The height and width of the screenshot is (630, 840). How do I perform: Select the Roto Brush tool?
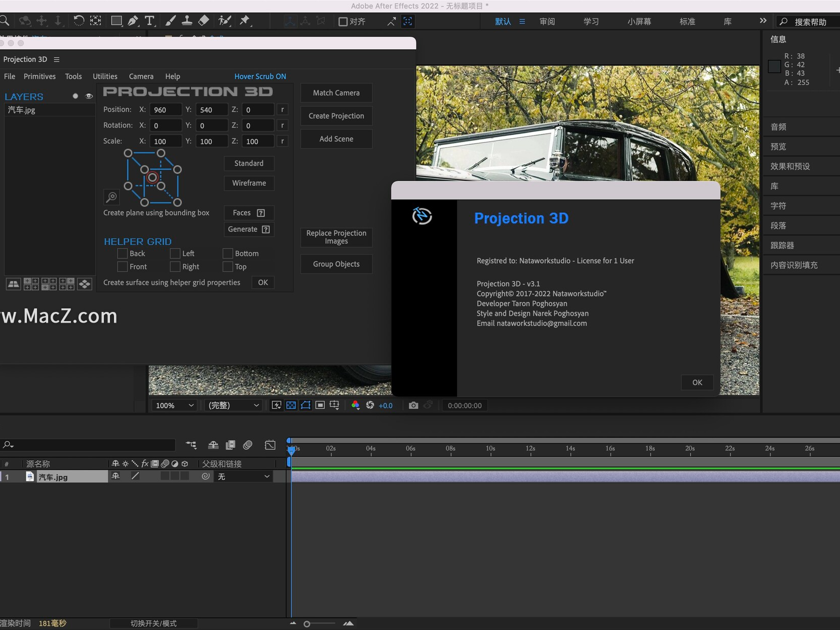point(225,21)
